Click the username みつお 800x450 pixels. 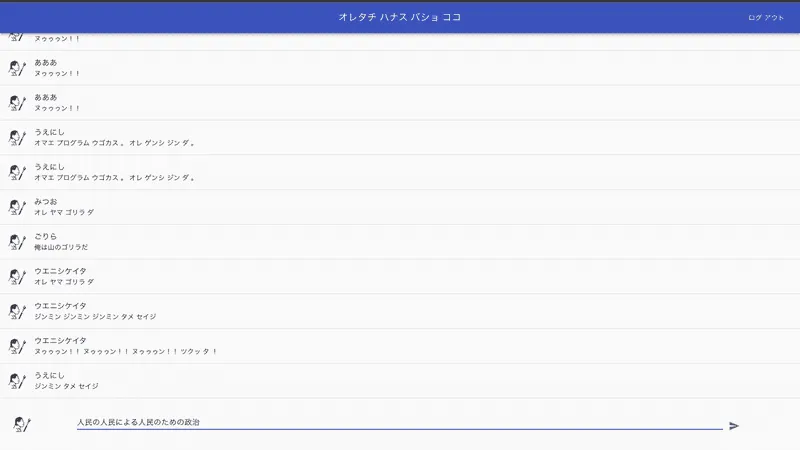click(x=46, y=201)
